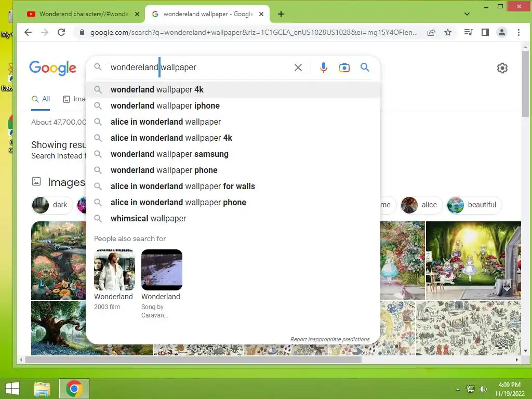532x399 pixels.
Task: Filter images by the alice chip
Action: pos(421,205)
